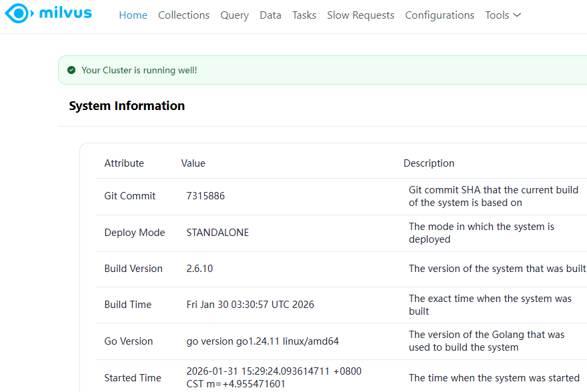Open the Data page

(270, 15)
